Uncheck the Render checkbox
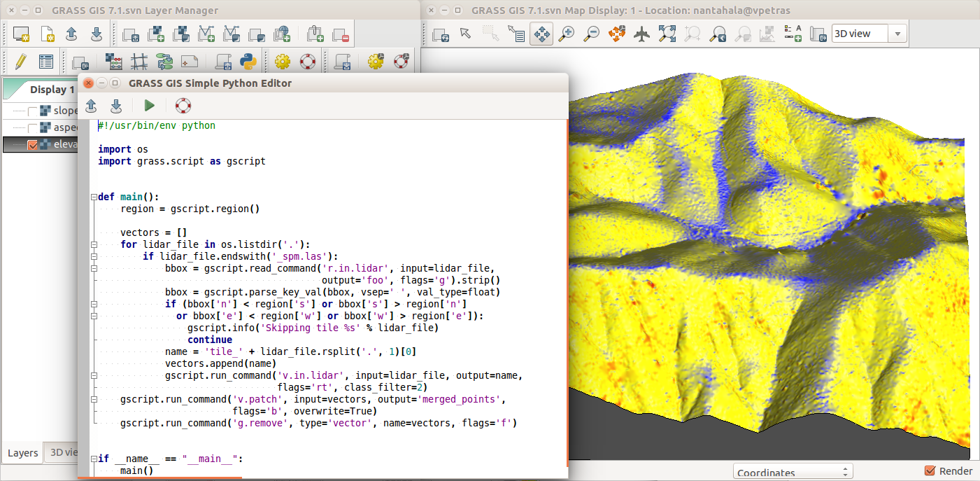The image size is (980, 481). 930,471
